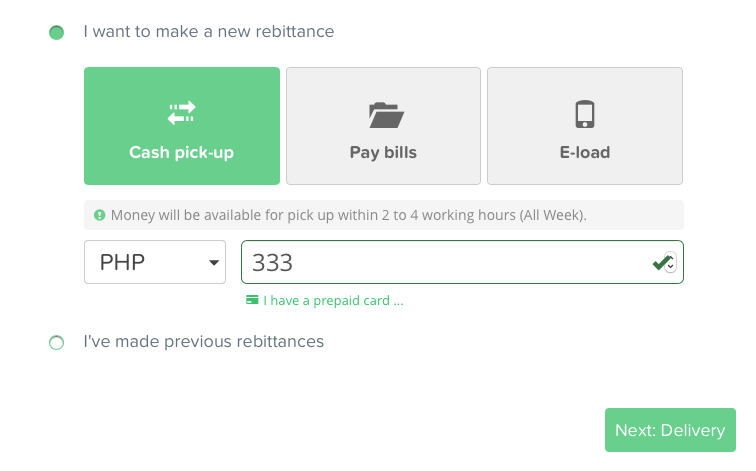Decrease amount using stepper down arrow
Viewport: 756px width, 471px height.
[x=671, y=267]
